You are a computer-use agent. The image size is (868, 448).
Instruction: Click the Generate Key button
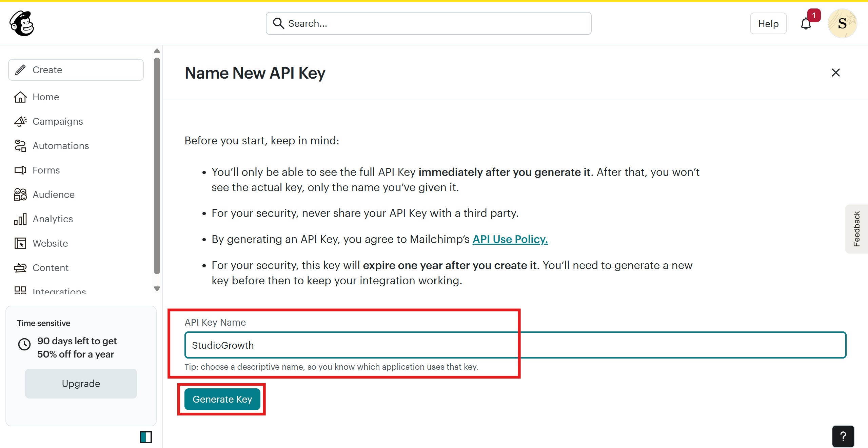(222, 399)
